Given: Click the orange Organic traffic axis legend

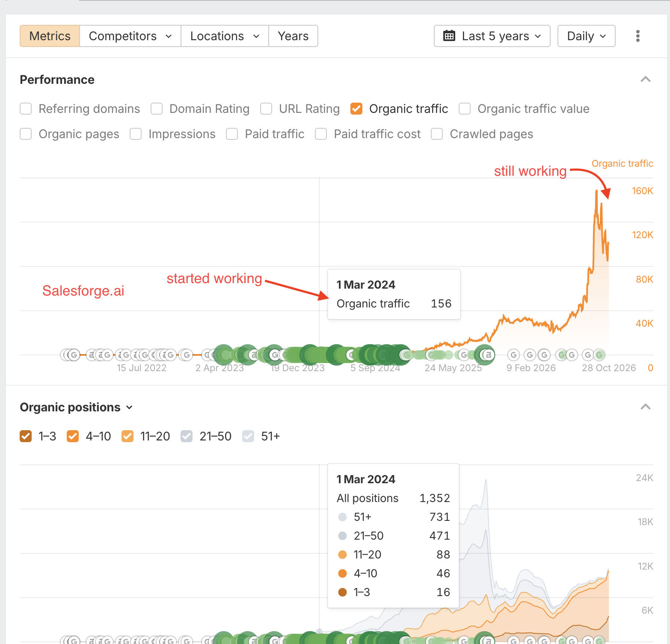Looking at the screenshot, I should [x=622, y=163].
